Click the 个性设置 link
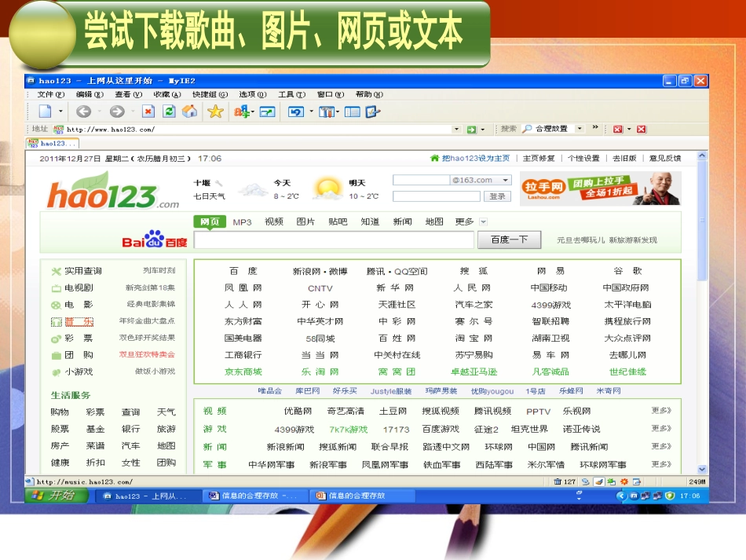 [x=583, y=158]
